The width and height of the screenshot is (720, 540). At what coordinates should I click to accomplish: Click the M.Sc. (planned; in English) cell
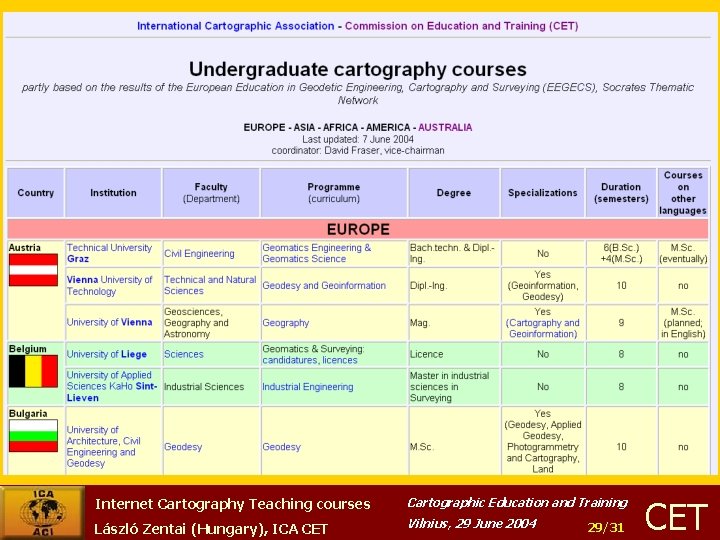(x=683, y=323)
